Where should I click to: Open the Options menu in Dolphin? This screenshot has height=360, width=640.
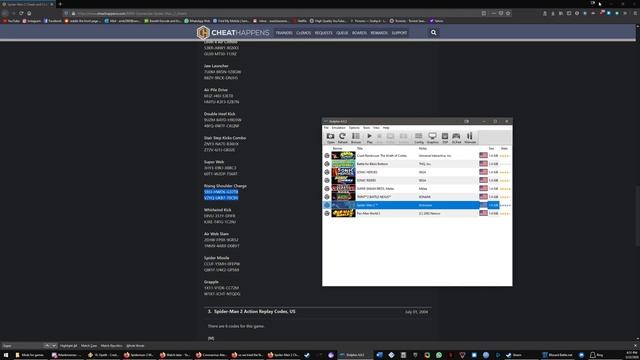(354, 128)
